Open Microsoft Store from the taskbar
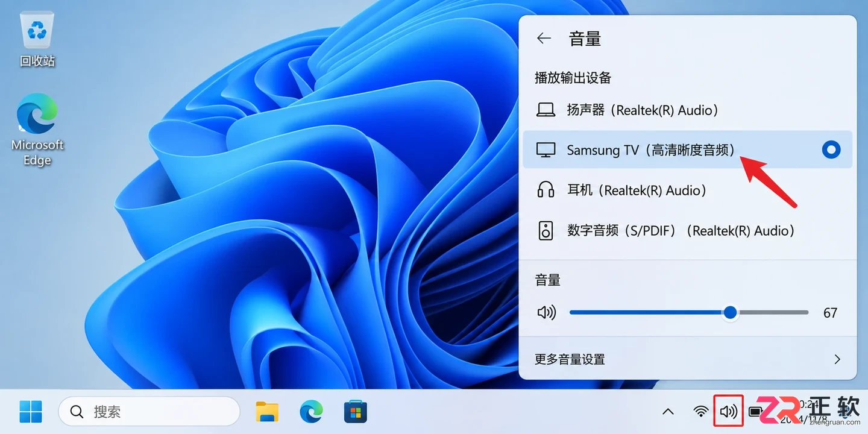This screenshot has width=868, height=434. 356,412
